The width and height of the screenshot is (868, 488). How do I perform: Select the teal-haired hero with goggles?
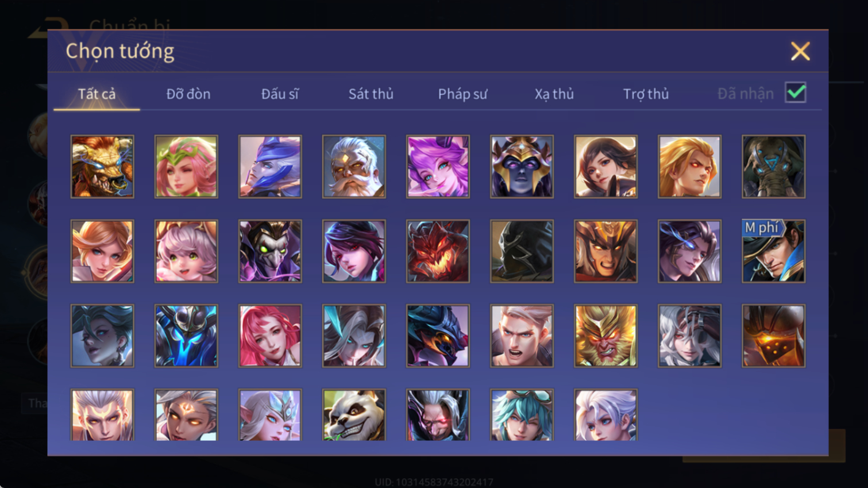(x=522, y=415)
